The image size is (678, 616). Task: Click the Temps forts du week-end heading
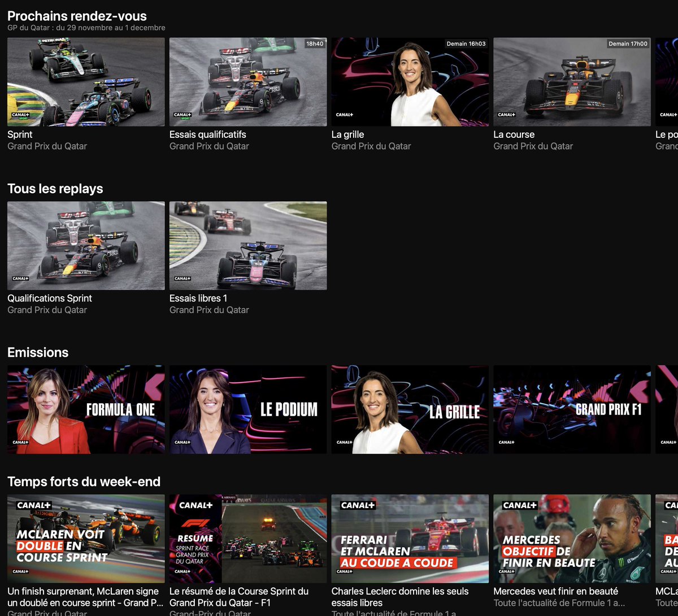coord(84,481)
